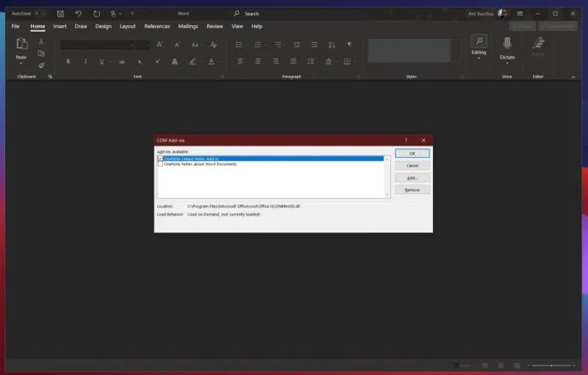Click the Add... button
This screenshot has height=375, width=588.
(412, 178)
